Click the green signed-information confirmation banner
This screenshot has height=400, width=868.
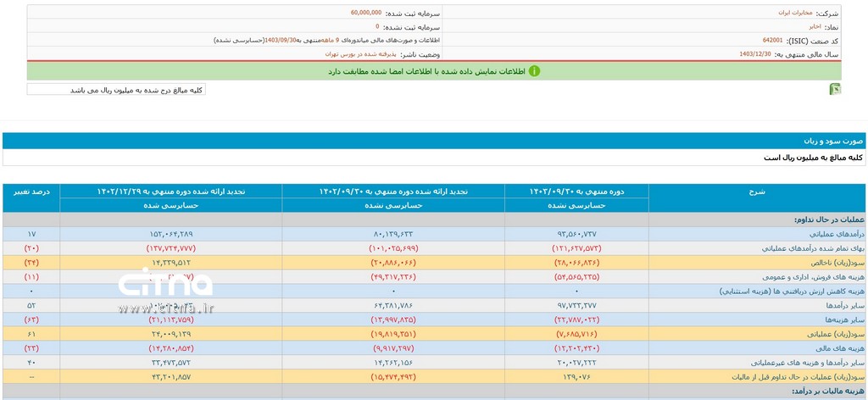(x=434, y=71)
